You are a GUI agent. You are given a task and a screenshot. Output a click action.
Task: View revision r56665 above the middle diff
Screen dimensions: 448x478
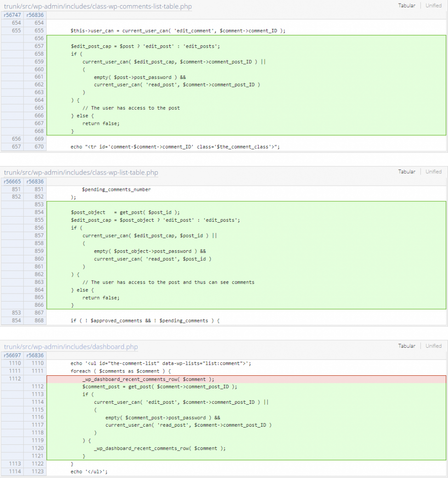pos(12,182)
